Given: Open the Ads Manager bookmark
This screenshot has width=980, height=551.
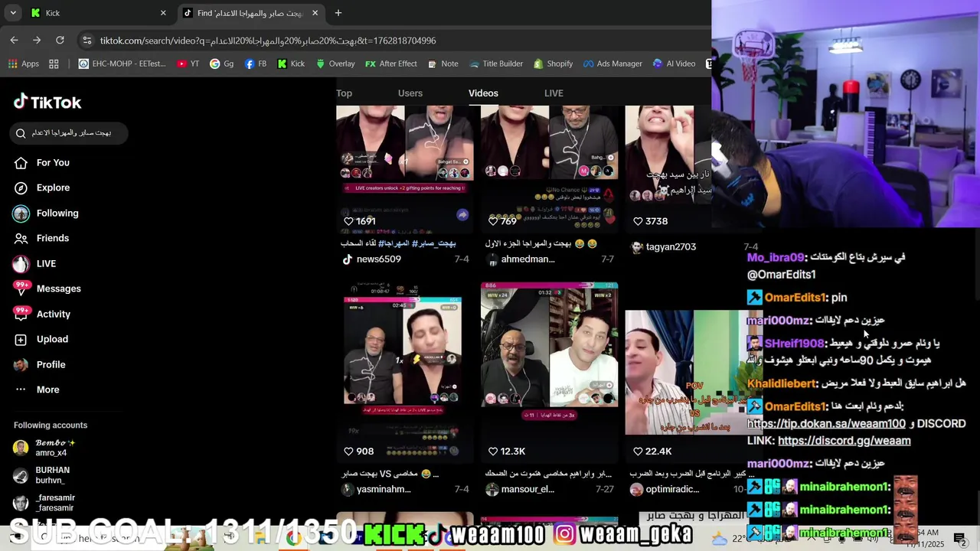Looking at the screenshot, I should 612,64.
